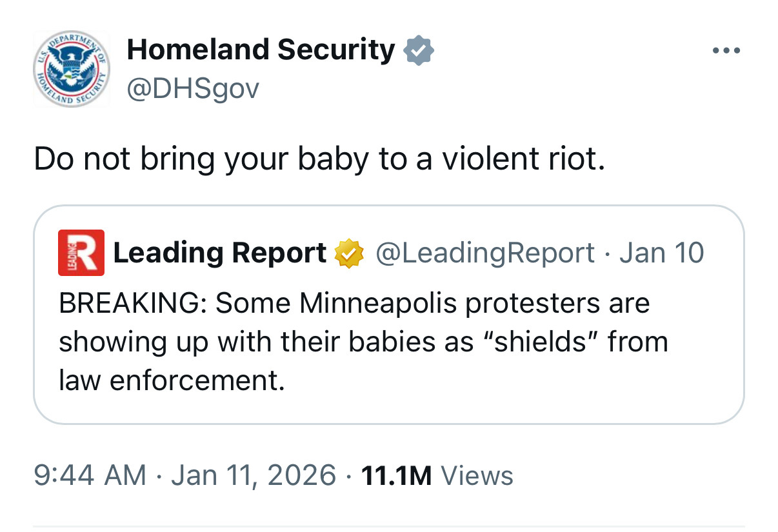Click the verified badge beside Homeland Security

(x=419, y=51)
